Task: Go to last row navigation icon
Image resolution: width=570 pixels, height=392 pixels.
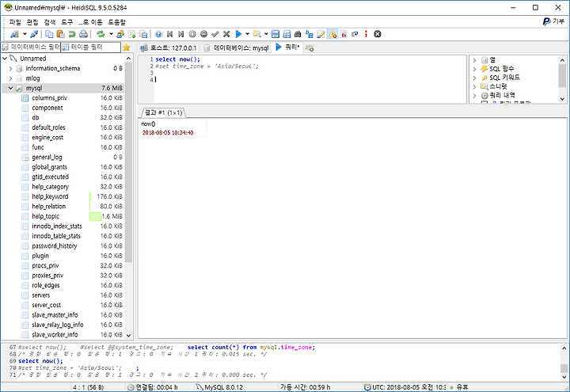Action: point(181,34)
